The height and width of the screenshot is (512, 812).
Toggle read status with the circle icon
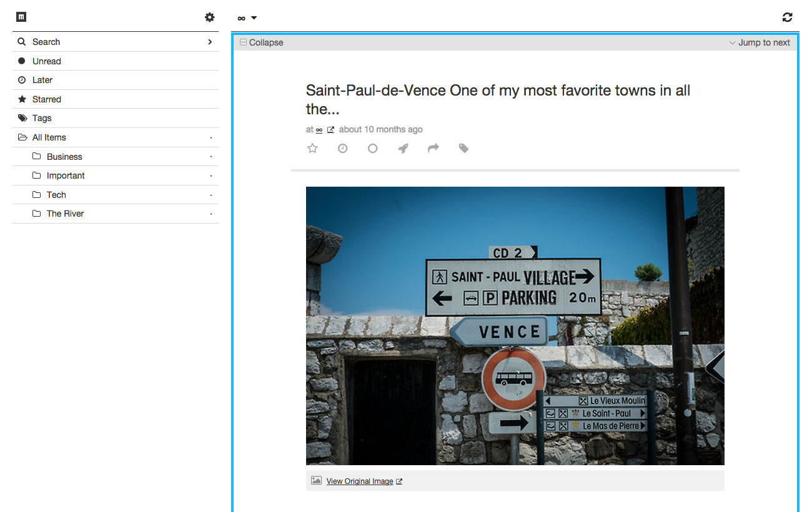[373, 149]
